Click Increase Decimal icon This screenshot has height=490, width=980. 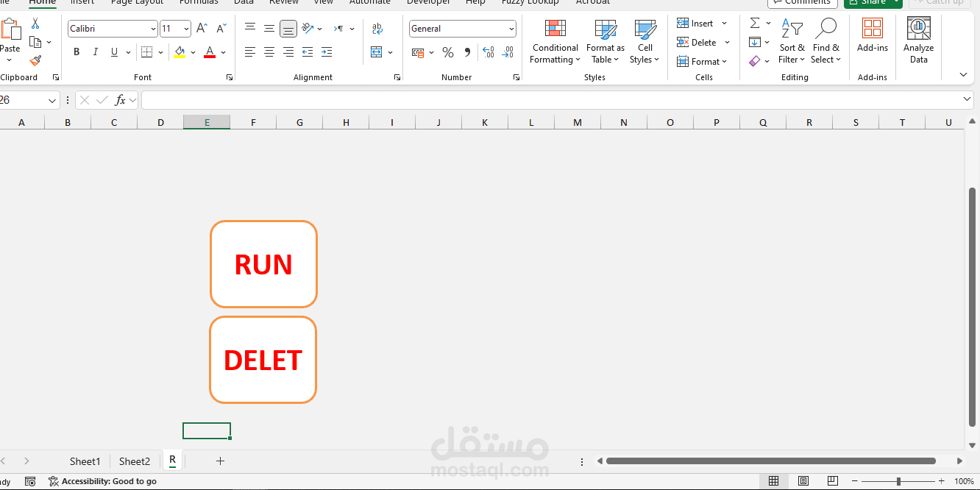(x=488, y=53)
